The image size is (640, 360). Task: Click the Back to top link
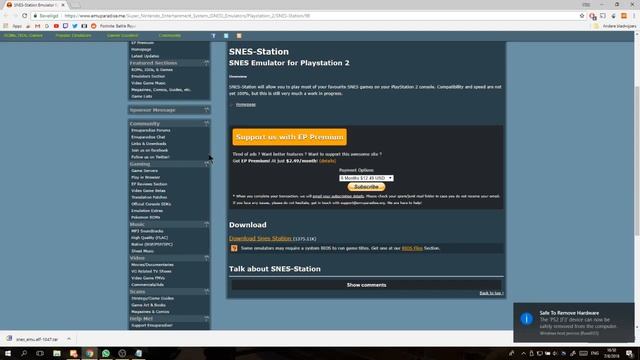pos(491,293)
